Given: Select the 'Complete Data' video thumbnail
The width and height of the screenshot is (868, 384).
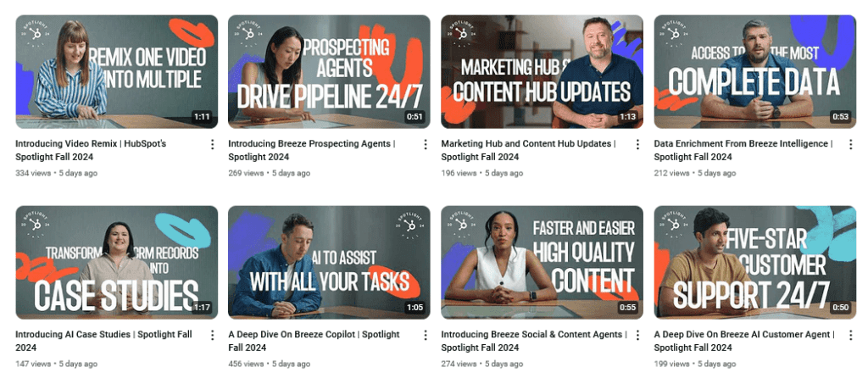Looking at the screenshot, I should [x=755, y=72].
